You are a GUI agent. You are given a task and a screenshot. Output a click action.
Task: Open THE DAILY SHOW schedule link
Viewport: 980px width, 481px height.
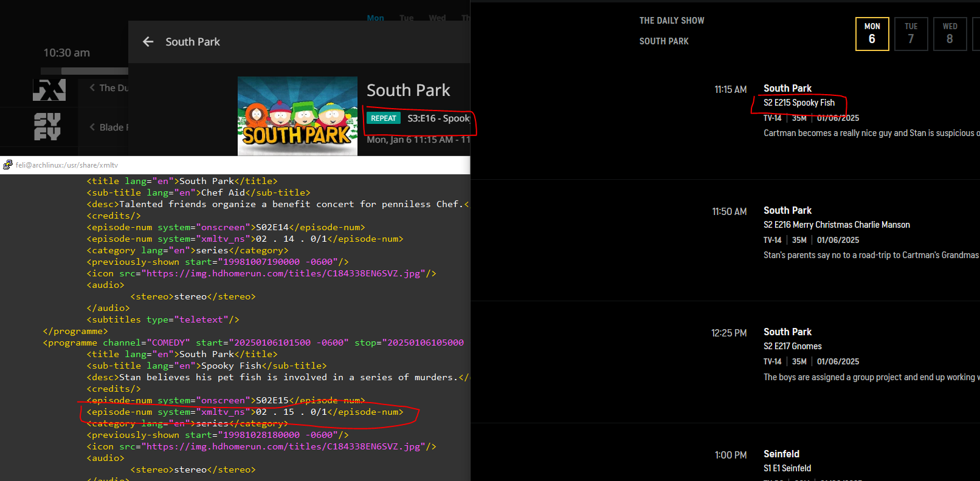671,21
